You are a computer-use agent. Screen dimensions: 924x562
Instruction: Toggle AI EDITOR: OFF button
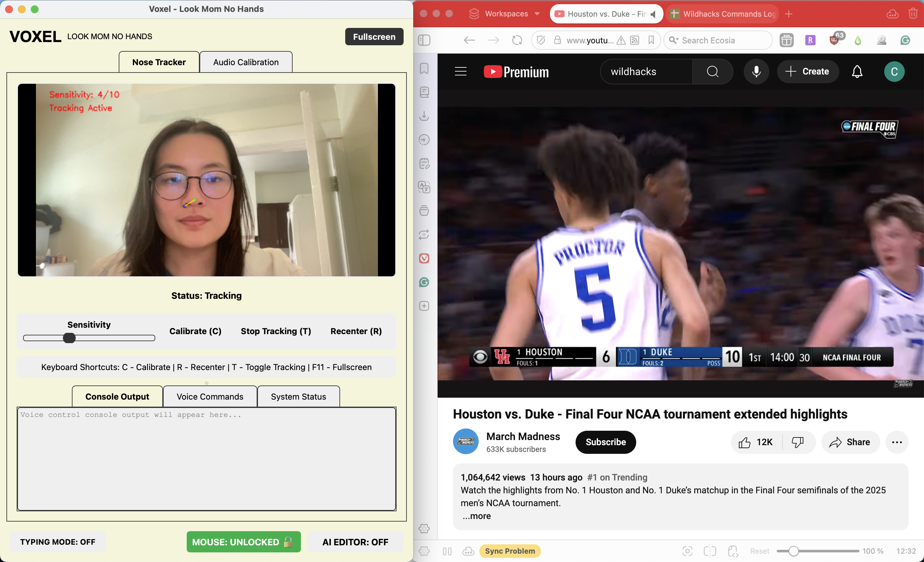(x=355, y=542)
